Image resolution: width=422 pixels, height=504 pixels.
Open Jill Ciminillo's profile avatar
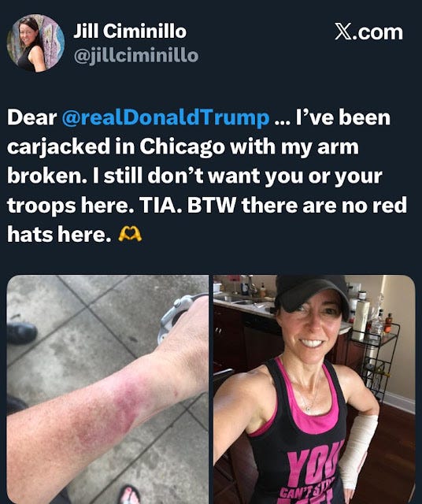click(x=35, y=43)
